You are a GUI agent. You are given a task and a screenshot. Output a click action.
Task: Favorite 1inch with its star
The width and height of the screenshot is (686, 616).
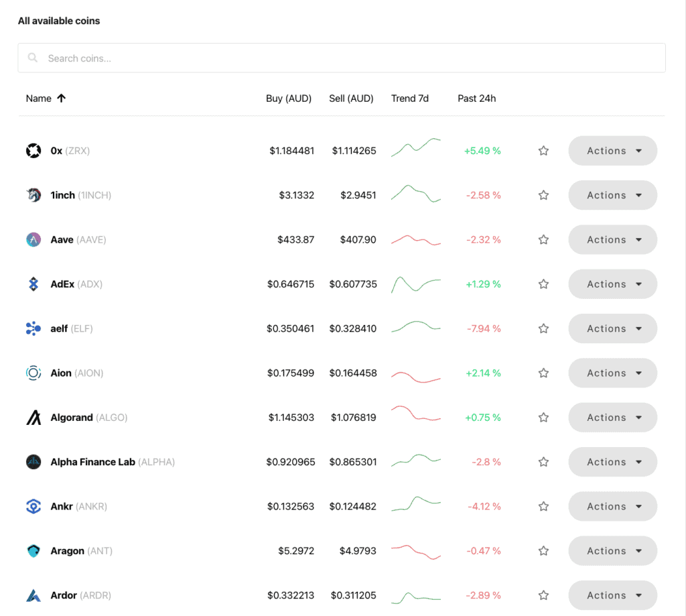(543, 195)
